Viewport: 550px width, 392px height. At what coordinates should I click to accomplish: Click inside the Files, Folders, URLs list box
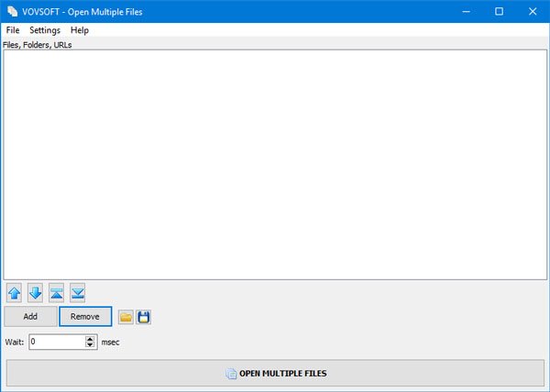click(x=275, y=165)
